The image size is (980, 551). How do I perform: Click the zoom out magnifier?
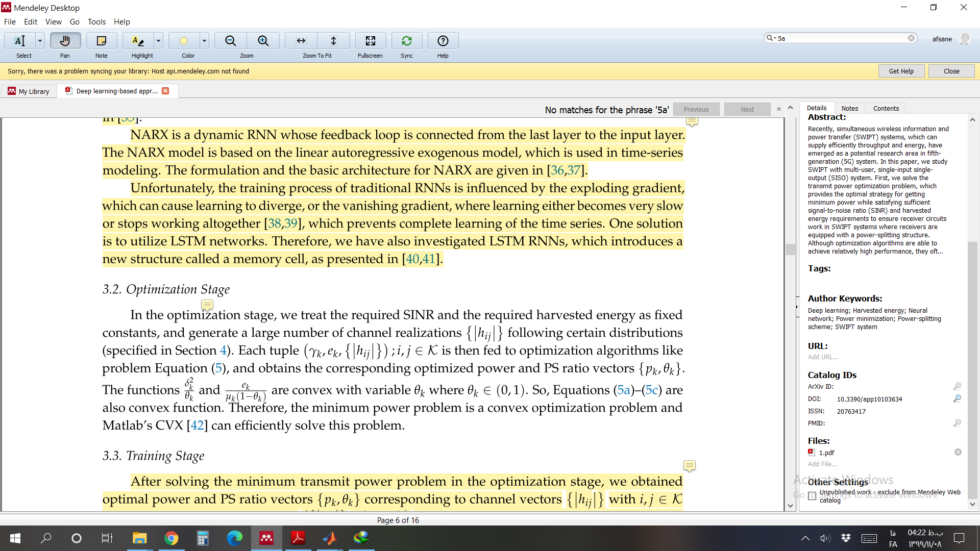click(230, 41)
